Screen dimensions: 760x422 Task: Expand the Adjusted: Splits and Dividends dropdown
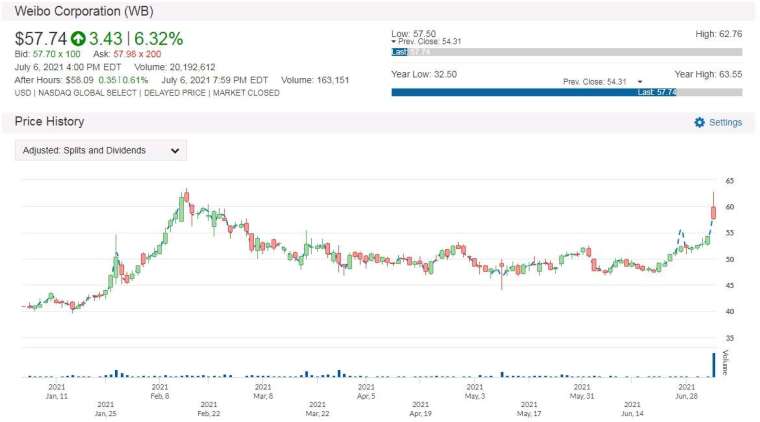pyautogui.click(x=101, y=151)
